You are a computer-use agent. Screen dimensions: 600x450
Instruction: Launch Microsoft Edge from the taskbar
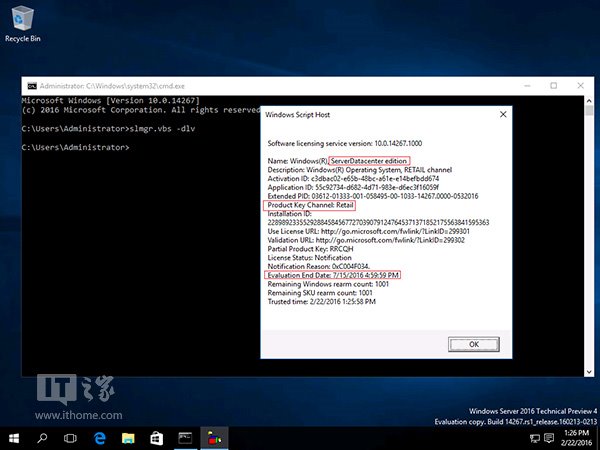pyautogui.click(x=100, y=438)
